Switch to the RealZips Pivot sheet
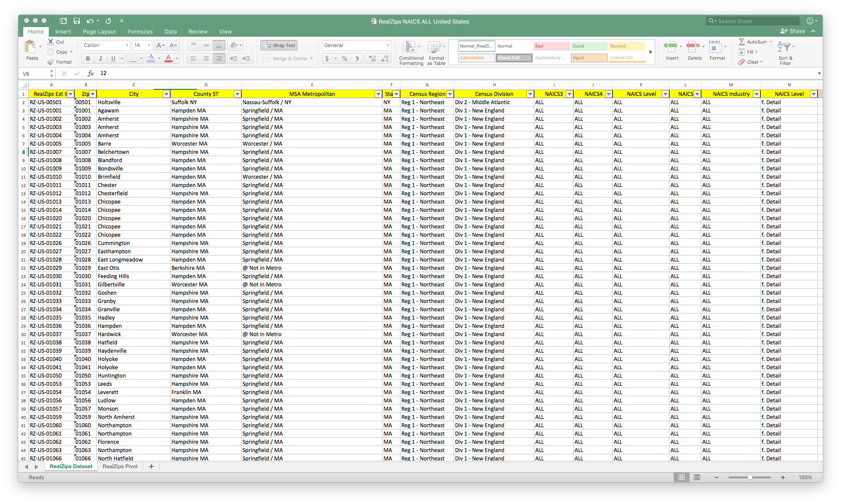This screenshot has height=504, width=841. [120, 467]
